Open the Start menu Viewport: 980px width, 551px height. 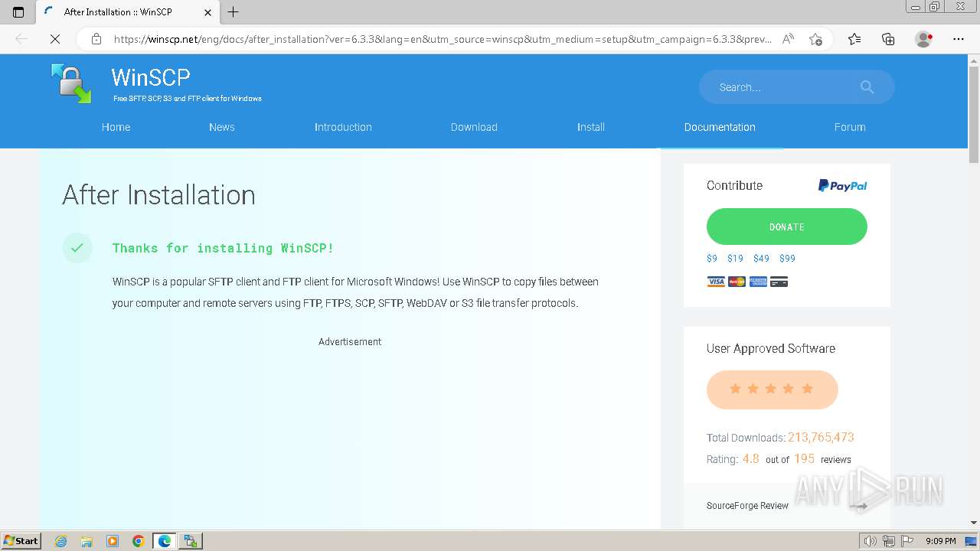point(21,541)
